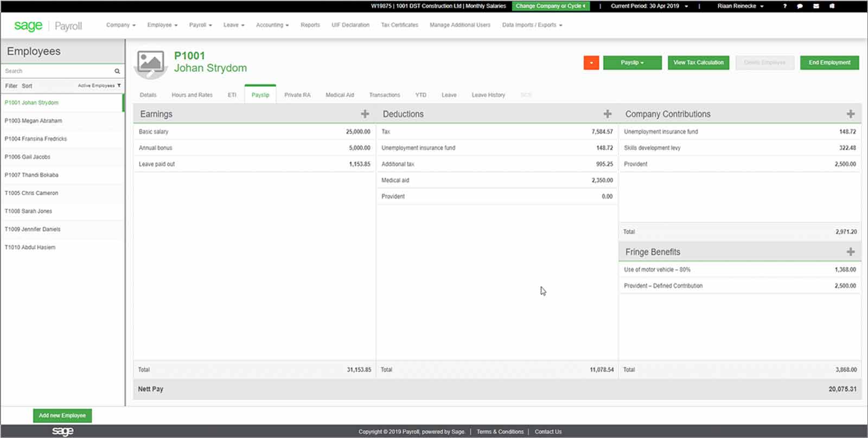
Task: Switch to the YTD tab
Action: point(421,95)
